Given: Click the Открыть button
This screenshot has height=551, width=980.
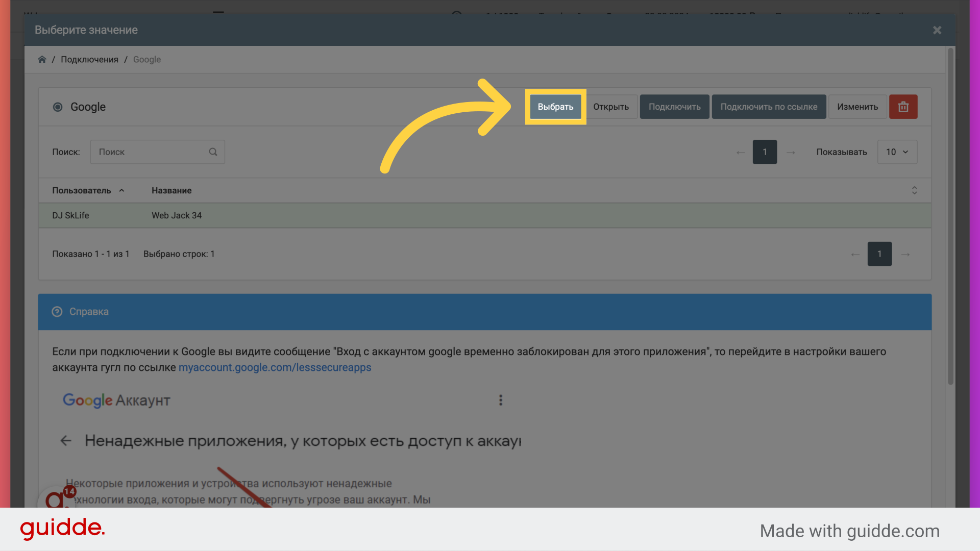Looking at the screenshot, I should (610, 107).
